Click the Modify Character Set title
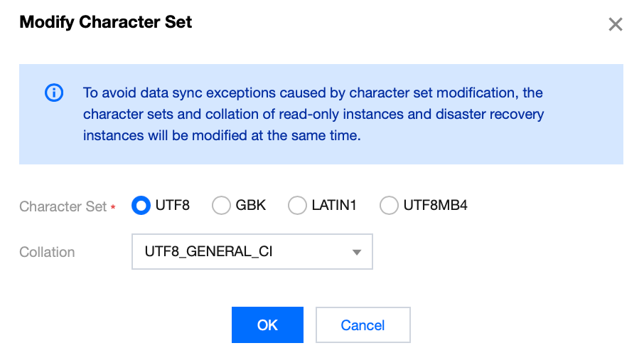The height and width of the screenshot is (353, 644). [106, 22]
